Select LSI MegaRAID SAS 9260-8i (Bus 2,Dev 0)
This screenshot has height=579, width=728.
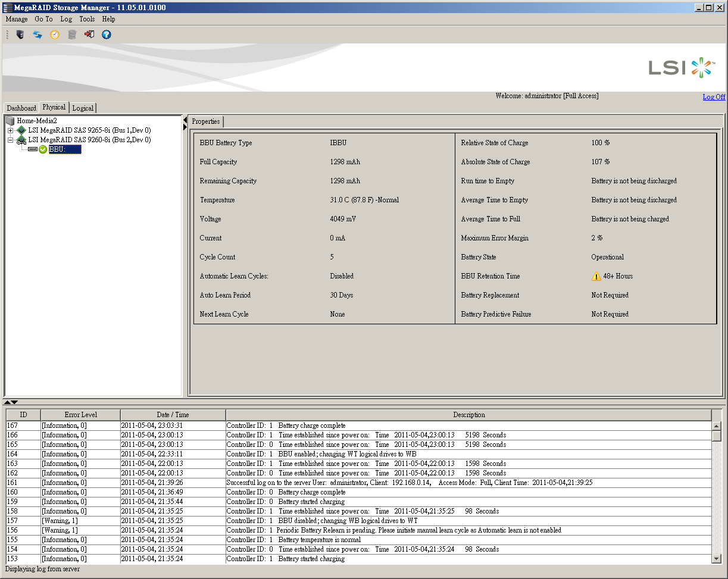[89, 140]
